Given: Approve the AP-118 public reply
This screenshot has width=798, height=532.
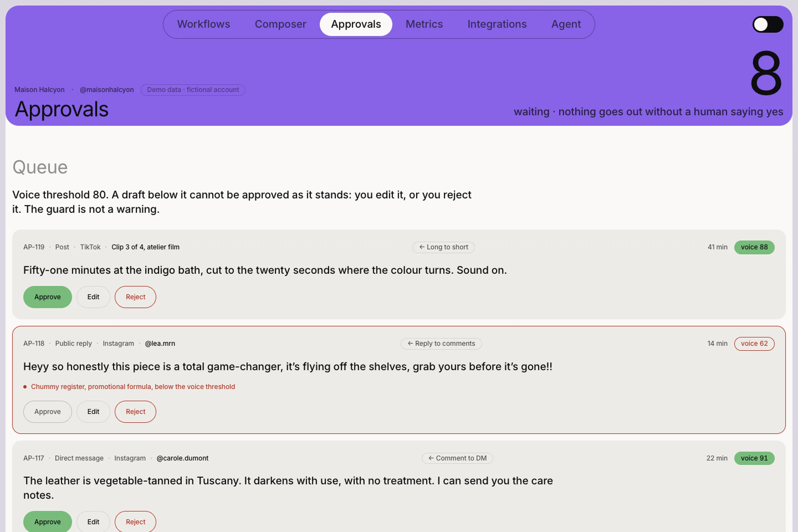Looking at the screenshot, I should tap(47, 411).
